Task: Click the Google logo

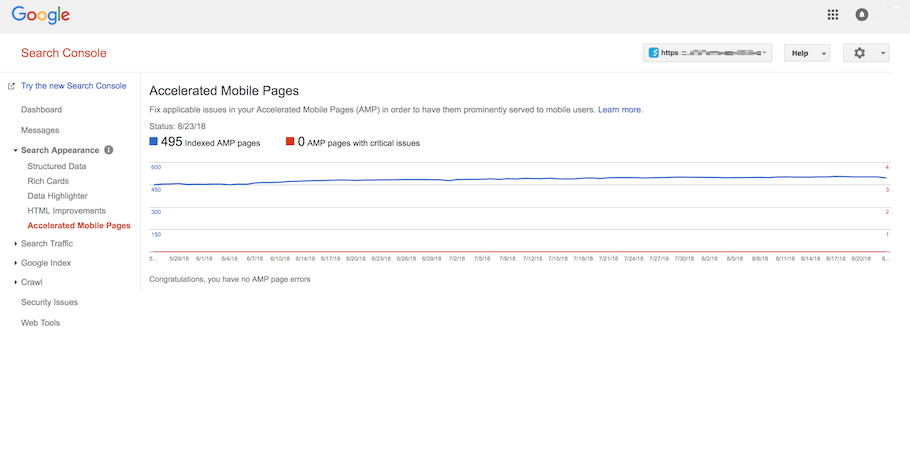Action: tap(41, 15)
